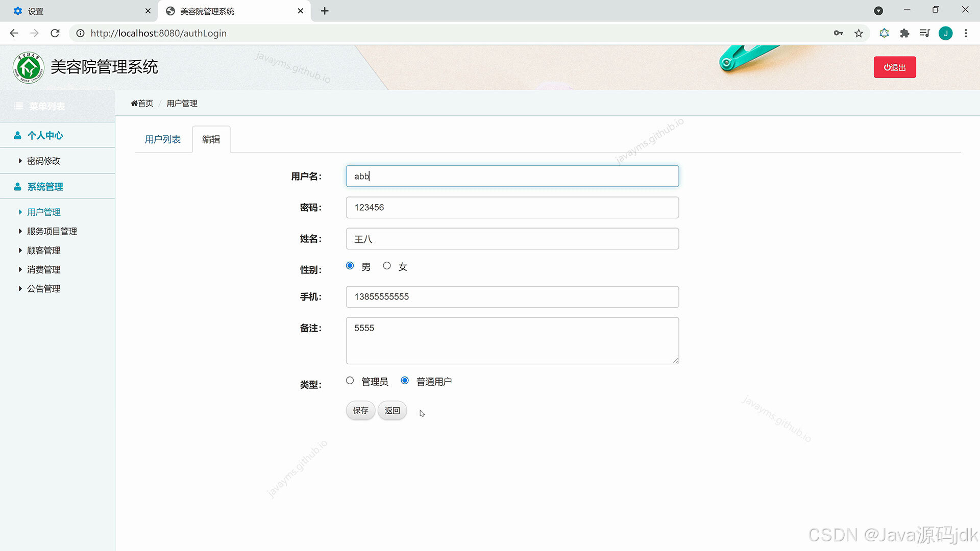
Task: Click the 备注 textarea
Action: pyautogui.click(x=512, y=341)
